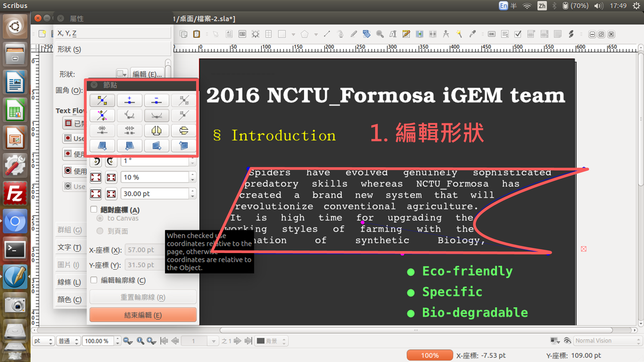Image resolution: width=644 pixels, height=362 pixels.
Task: Rotate the path clockwise
Action: click(111, 161)
